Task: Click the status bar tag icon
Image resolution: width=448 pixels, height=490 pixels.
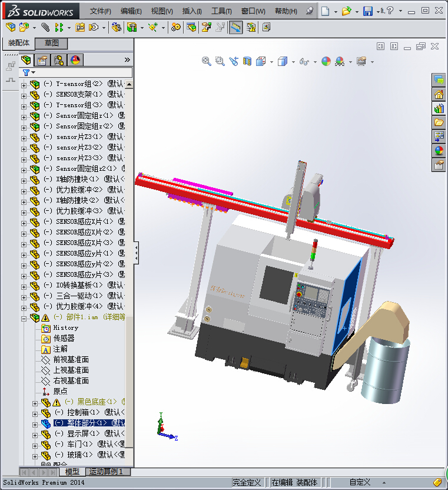Action: (437, 482)
